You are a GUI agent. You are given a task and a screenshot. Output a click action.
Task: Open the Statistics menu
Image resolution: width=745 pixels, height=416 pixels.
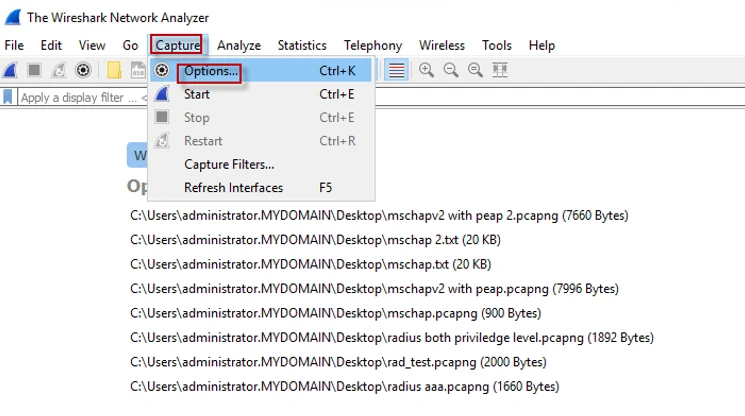click(302, 45)
